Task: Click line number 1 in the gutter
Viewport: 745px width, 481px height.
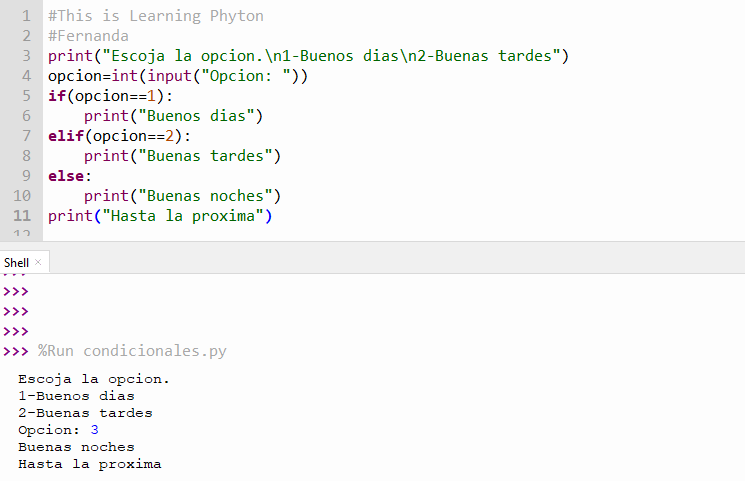Action: [25, 16]
